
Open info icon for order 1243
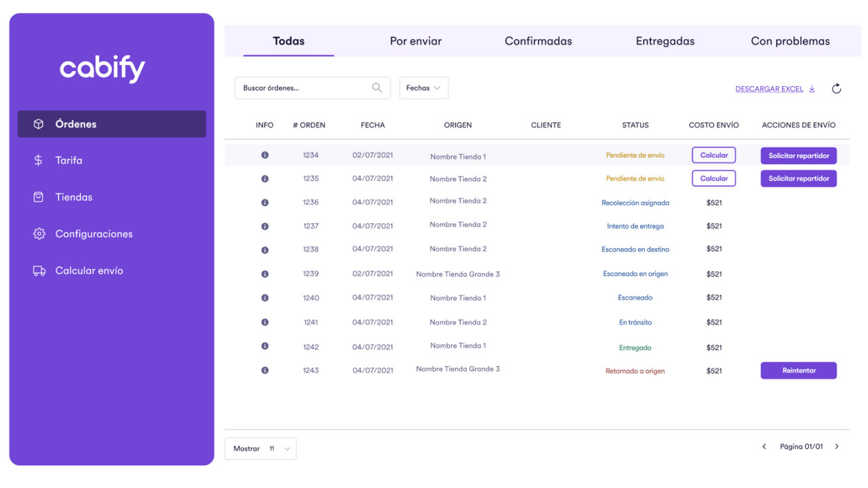[265, 370]
